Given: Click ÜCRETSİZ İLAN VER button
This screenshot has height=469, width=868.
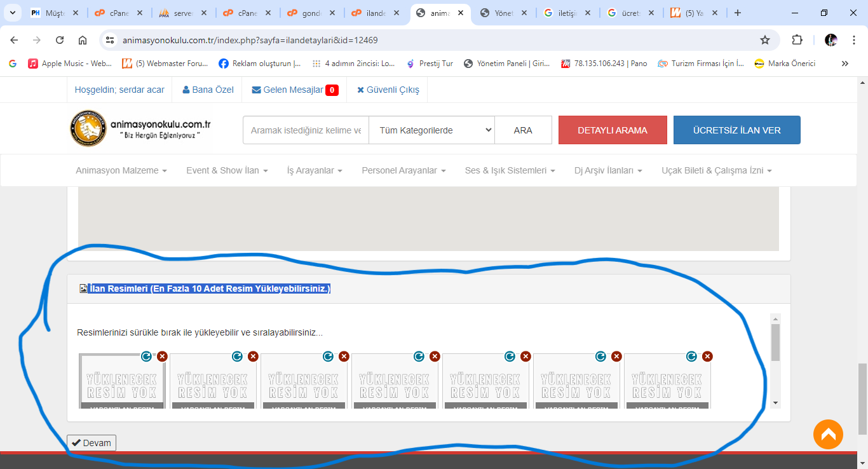Looking at the screenshot, I should (737, 130).
